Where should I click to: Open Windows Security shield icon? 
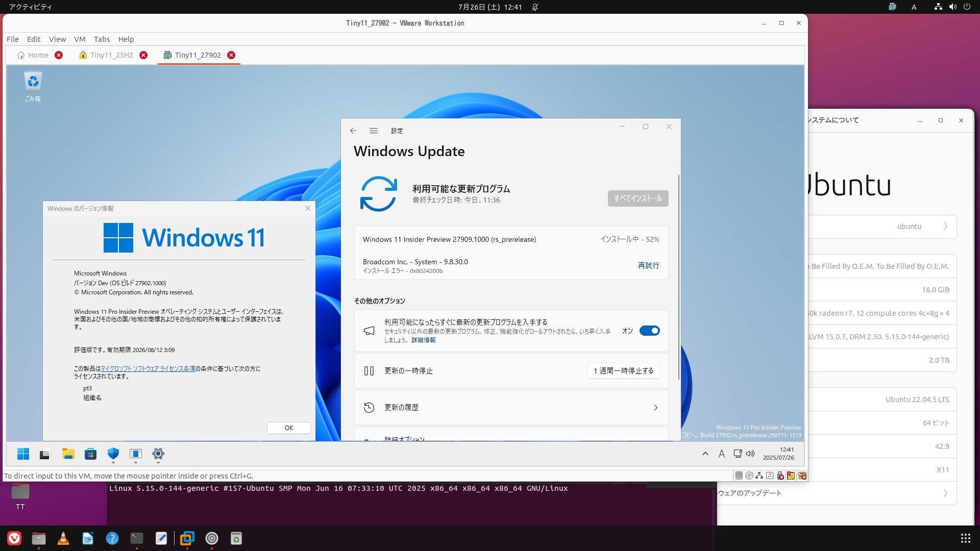coord(113,454)
